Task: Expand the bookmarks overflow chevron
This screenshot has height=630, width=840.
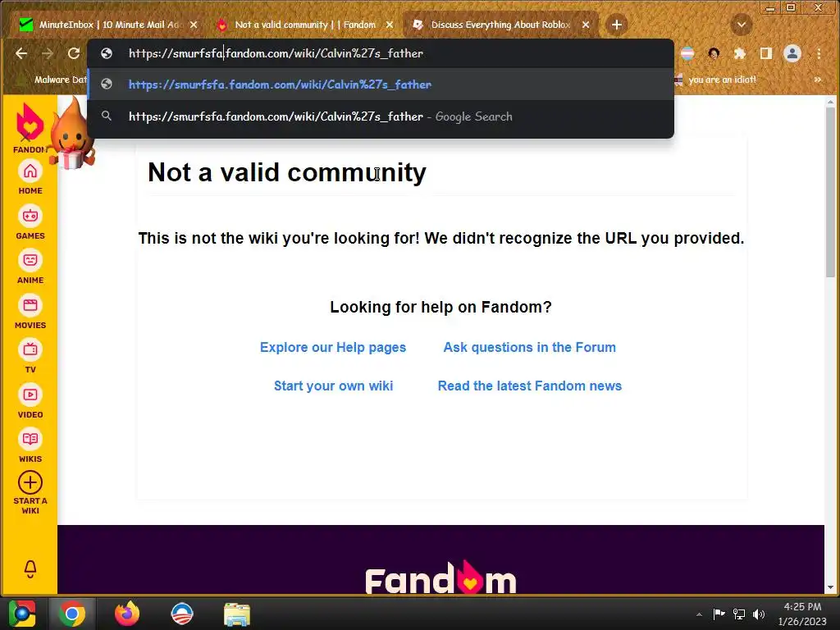Action: tap(818, 80)
